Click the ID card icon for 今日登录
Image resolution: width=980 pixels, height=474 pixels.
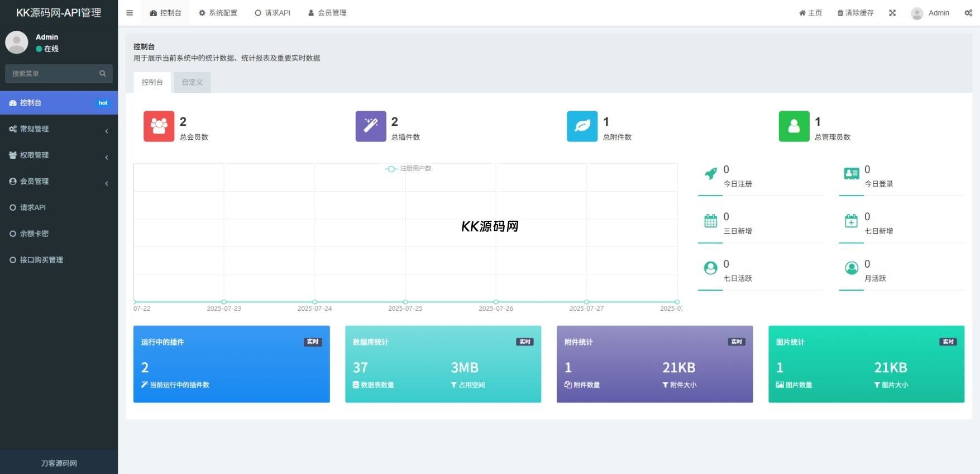pos(852,174)
